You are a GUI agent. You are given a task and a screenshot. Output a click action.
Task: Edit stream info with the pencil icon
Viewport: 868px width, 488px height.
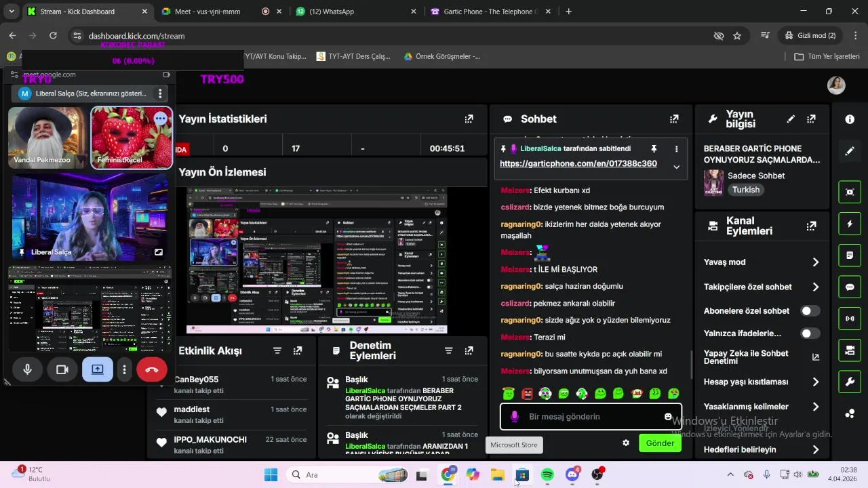(791, 119)
